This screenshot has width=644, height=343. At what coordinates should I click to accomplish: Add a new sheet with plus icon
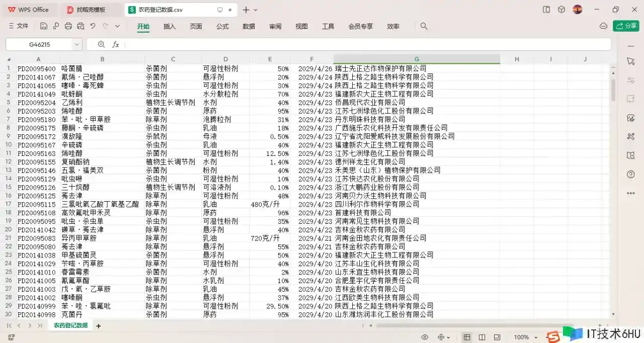point(99,326)
